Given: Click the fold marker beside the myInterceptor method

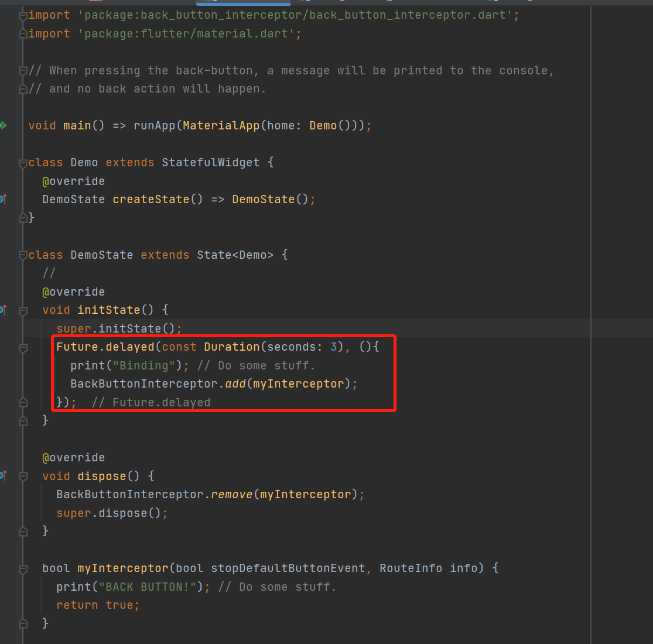Looking at the screenshot, I should pos(23,567).
